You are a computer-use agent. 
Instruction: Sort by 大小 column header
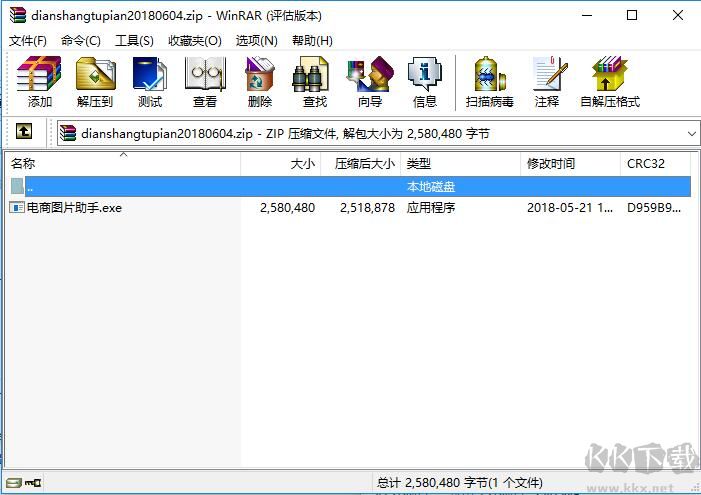point(281,164)
